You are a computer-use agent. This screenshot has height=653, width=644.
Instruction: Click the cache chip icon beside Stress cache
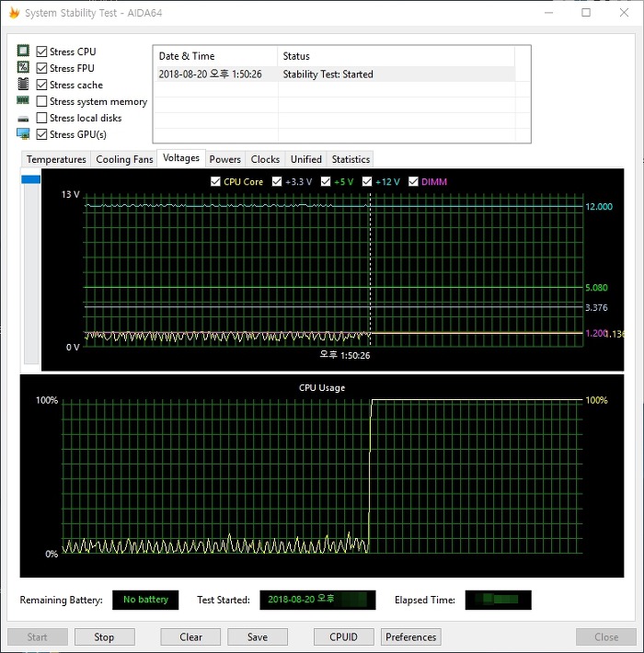[x=23, y=84]
